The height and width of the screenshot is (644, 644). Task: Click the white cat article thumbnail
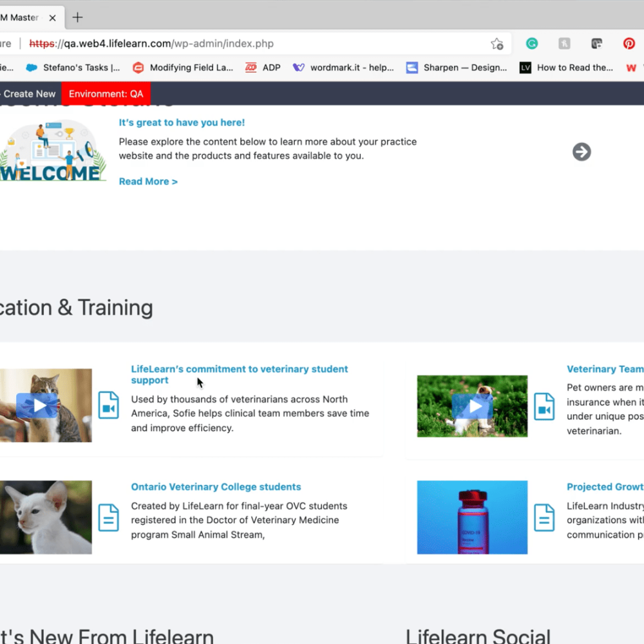point(46,518)
